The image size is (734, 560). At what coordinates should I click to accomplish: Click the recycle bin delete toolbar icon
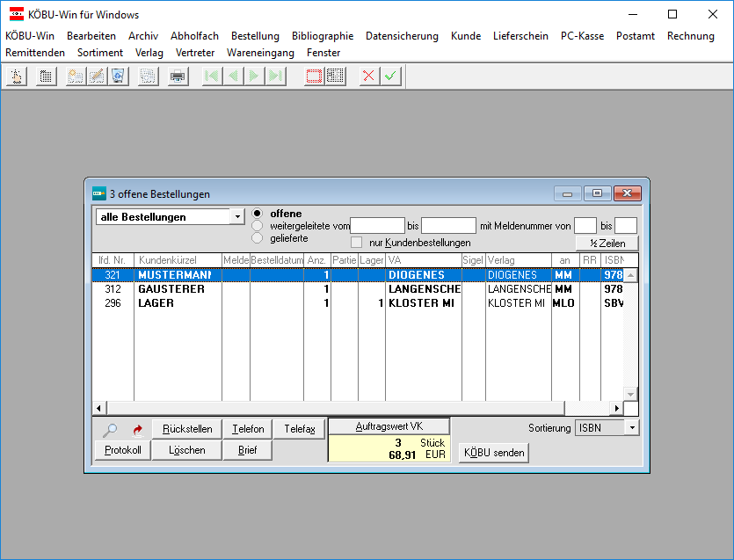click(x=119, y=76)
